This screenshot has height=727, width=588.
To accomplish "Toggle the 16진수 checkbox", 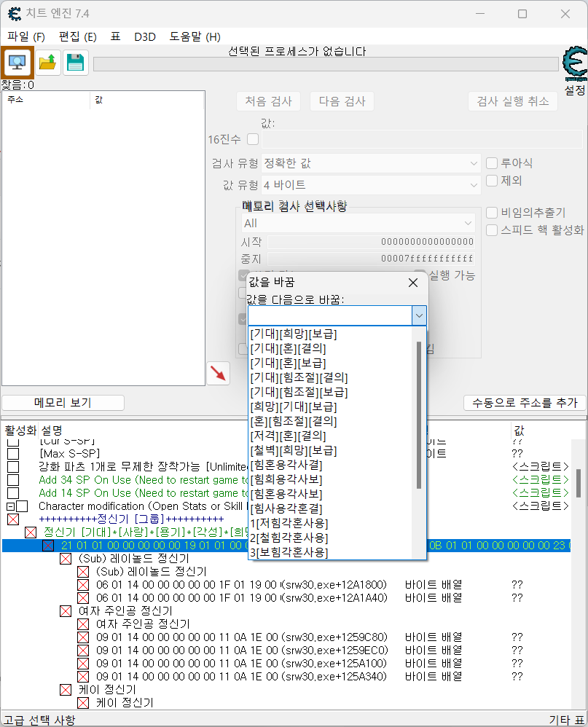I will point(253,139).
